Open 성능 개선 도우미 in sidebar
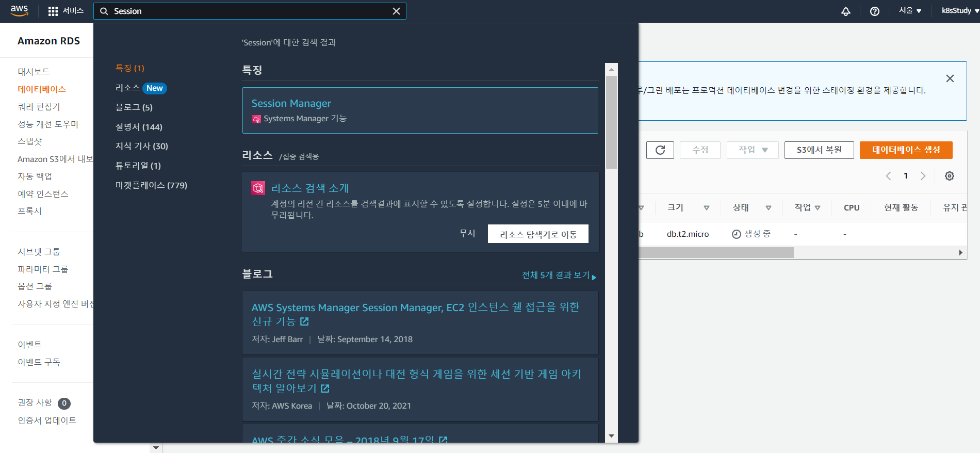 [x=48, y=124]
